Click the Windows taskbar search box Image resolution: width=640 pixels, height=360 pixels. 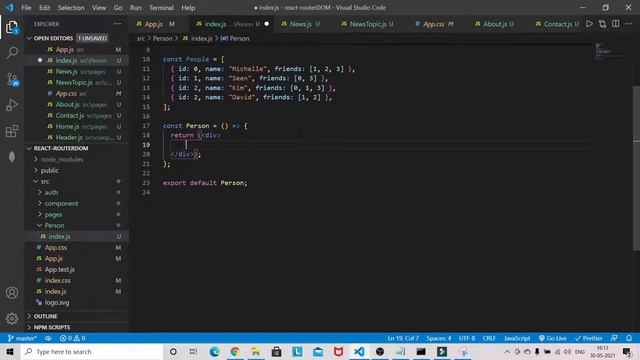click(92, 351)
